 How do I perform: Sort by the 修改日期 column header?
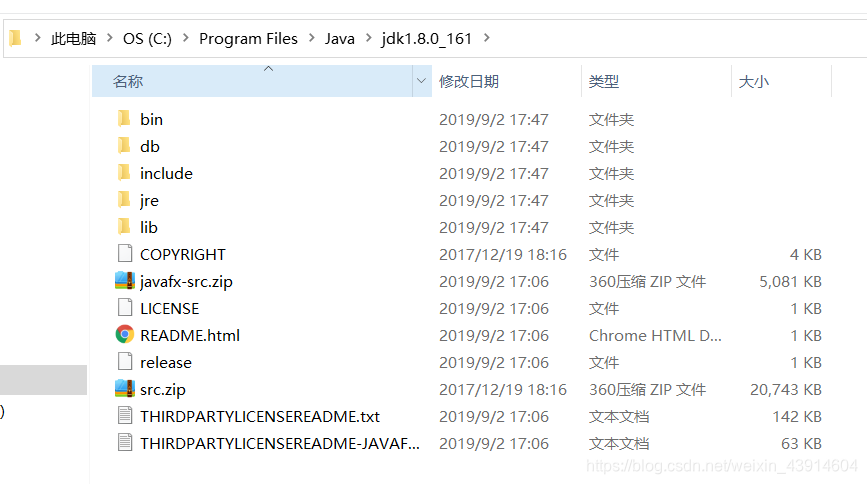506,81
